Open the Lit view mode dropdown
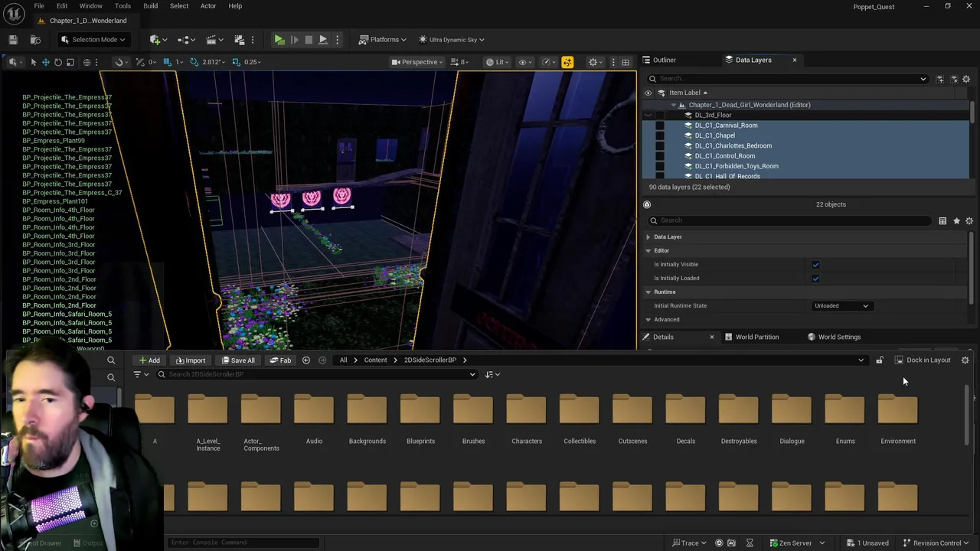980x551 pixels. pos(498,62)
